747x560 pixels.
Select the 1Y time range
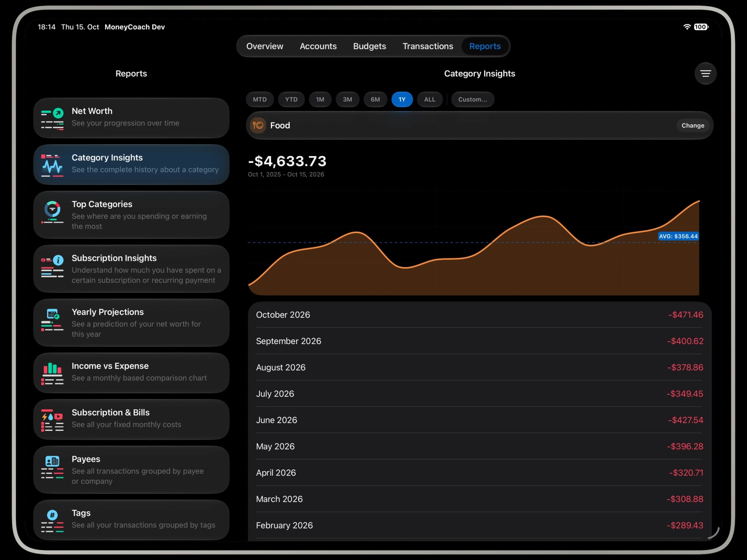[x=402, y=99]
